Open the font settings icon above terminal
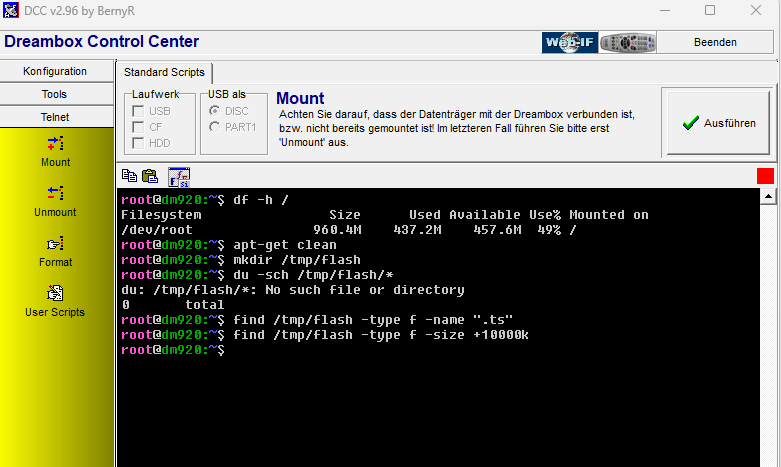Viewport: 781px width, 467px height. click(x=179, y=177)
